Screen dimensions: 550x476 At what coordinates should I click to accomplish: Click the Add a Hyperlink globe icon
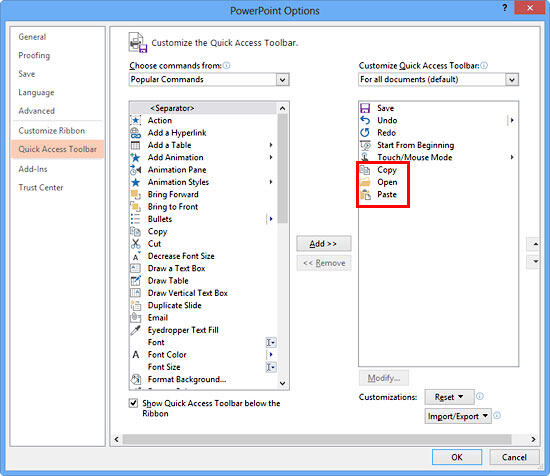(x=135, y=133)
